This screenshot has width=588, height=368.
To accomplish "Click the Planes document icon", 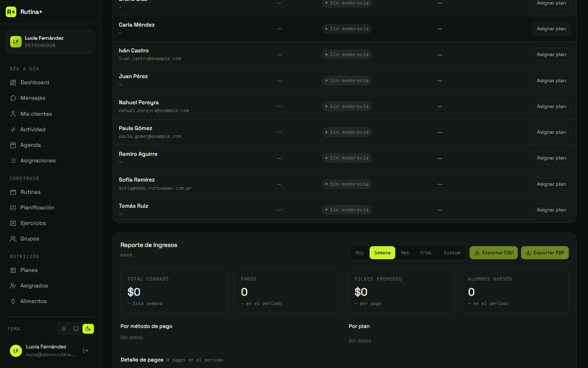I will pyautogui.click(x=13, y=270).
